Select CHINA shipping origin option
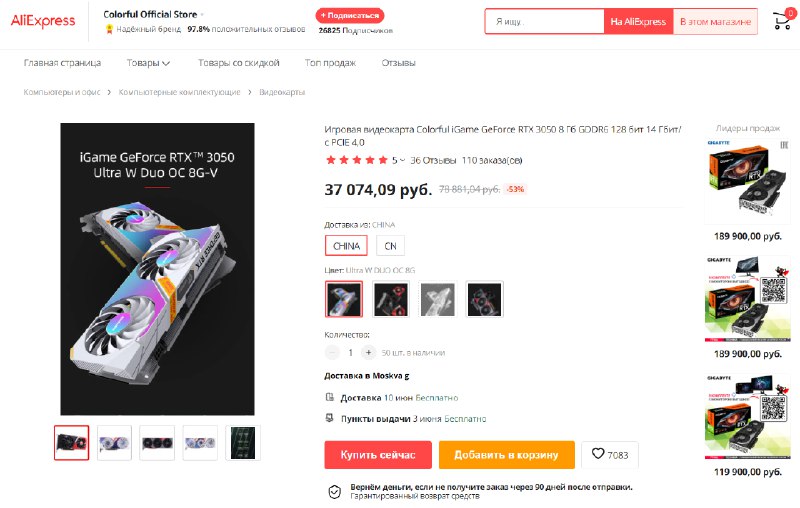The width and height of the screenshot is (800, 508). [x=346, y=246]
